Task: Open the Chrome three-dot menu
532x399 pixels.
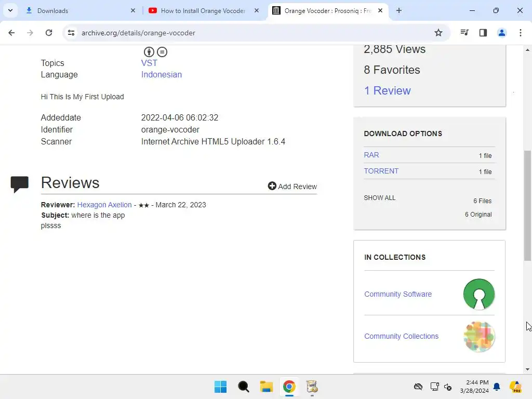Action: (x=521, y=33)
